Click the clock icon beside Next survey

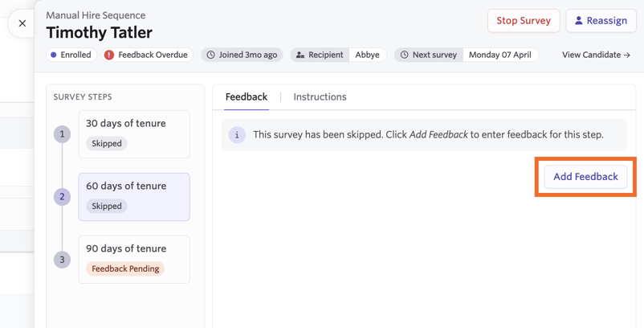coord(405,55)
